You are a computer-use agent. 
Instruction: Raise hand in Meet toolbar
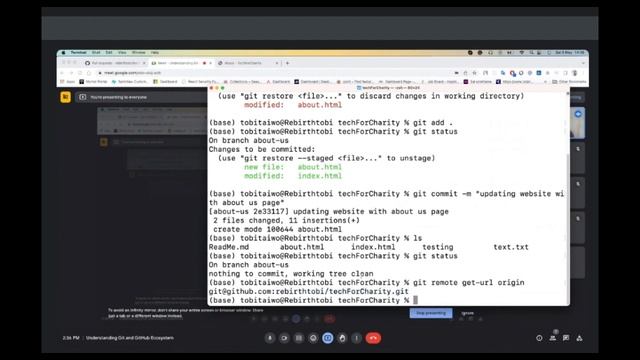(x=342, y=338)
